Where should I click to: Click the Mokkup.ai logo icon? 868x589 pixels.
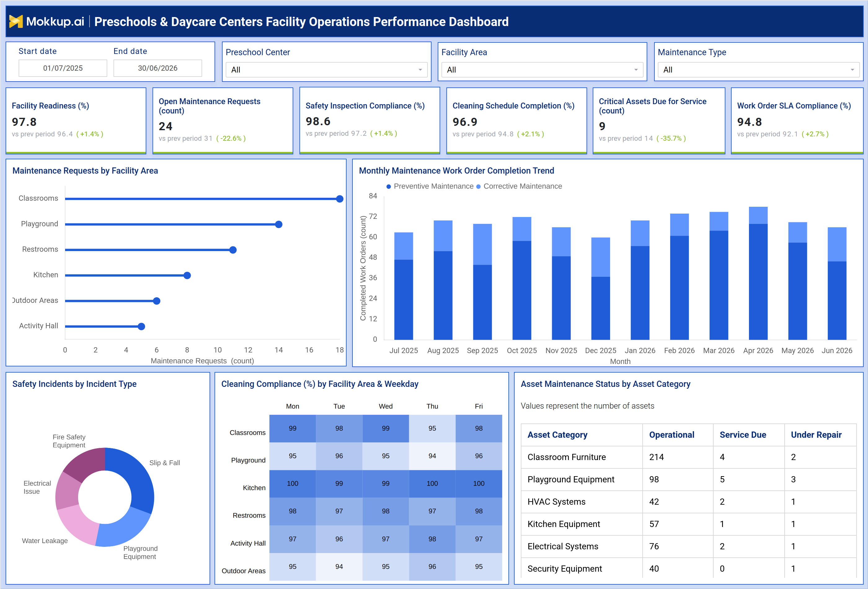16,21
